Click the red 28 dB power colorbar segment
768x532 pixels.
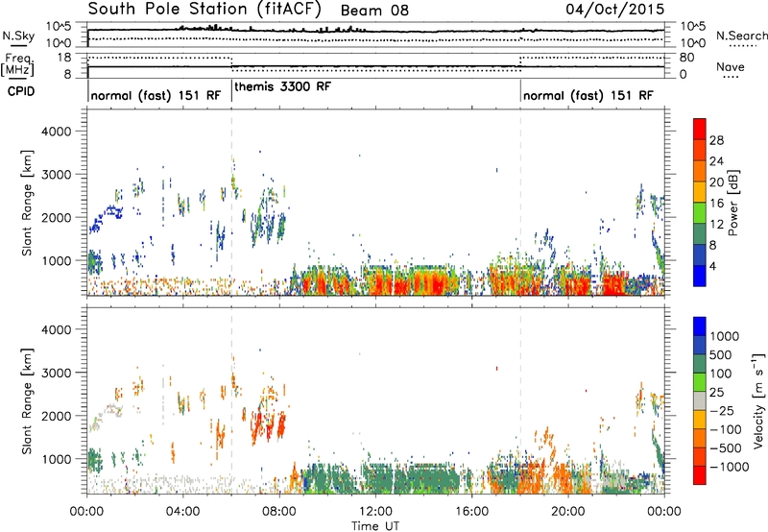tap(700, 129)
